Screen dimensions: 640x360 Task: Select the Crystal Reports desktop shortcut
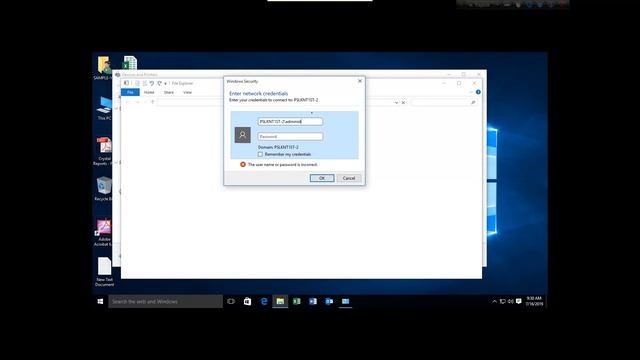click(x=104, y=151)
